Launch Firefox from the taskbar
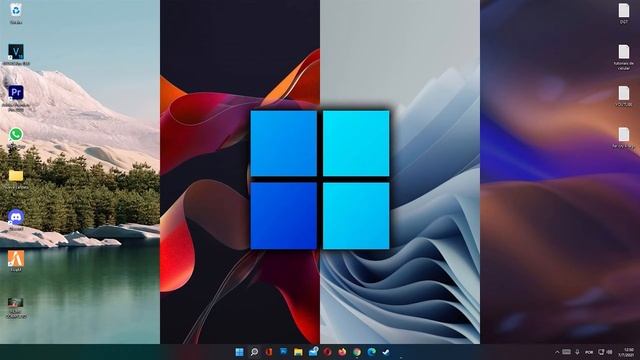640x360 pixels. click(342, 352)
